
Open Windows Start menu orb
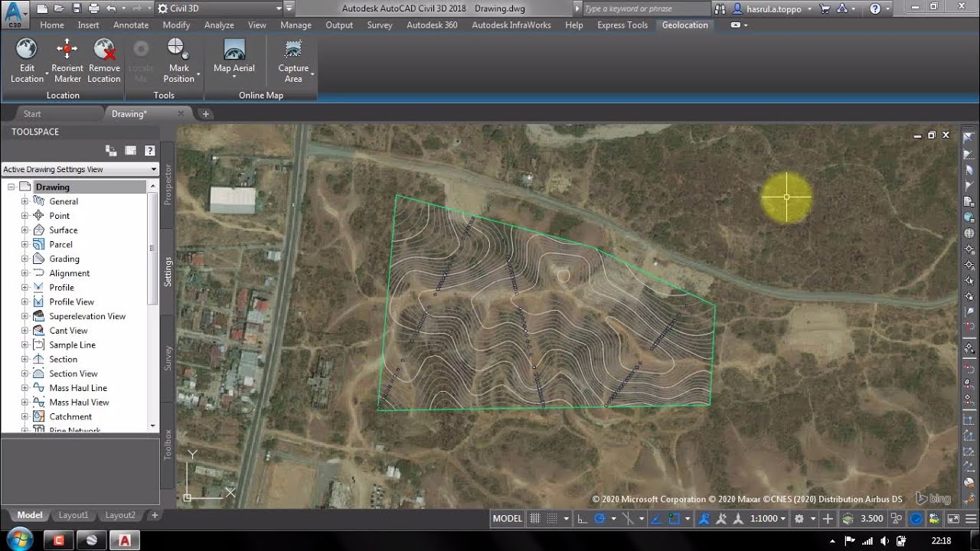point(19,538)
